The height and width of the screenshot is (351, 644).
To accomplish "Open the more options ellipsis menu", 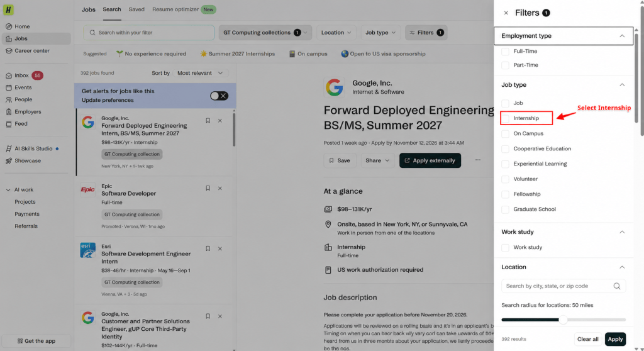I will [x=478, y=160].
